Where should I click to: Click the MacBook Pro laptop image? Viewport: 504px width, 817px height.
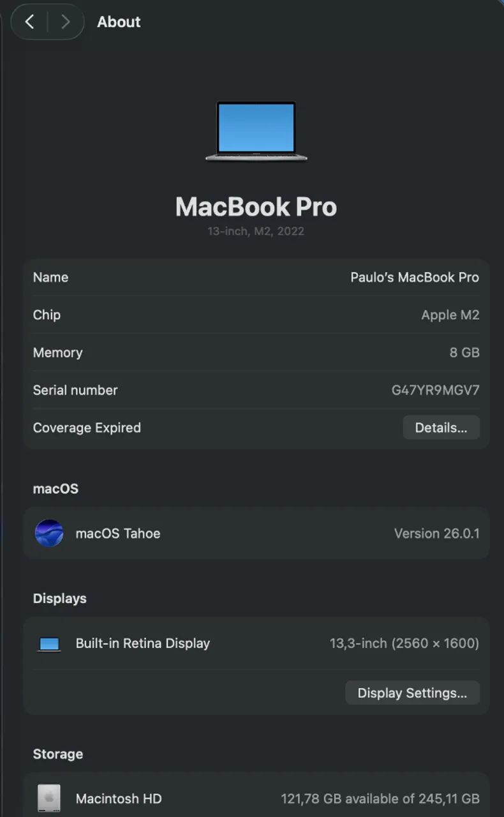256,131
